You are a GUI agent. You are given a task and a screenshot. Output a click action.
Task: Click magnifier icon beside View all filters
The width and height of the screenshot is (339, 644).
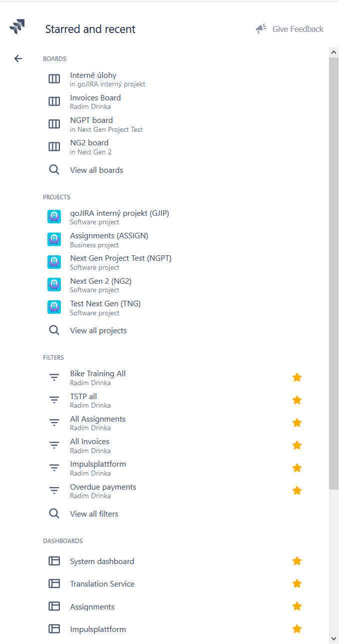click(x=54, y=513)
